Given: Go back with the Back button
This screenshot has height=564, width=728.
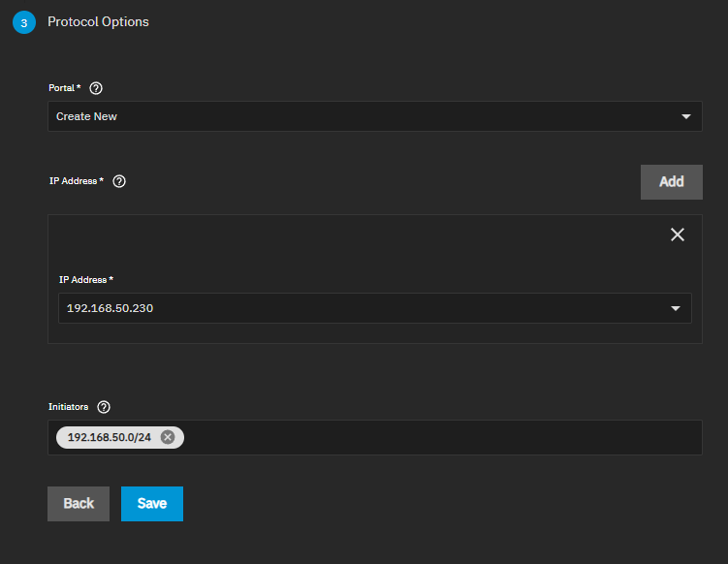Looking at the screenshot, I should coord(79,504).
